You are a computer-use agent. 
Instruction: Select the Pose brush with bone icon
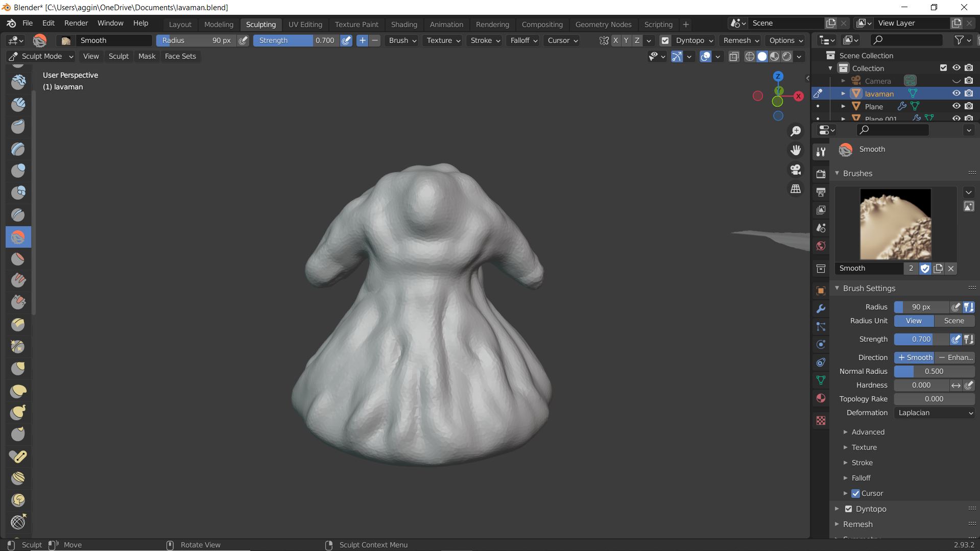click(18, 457)
